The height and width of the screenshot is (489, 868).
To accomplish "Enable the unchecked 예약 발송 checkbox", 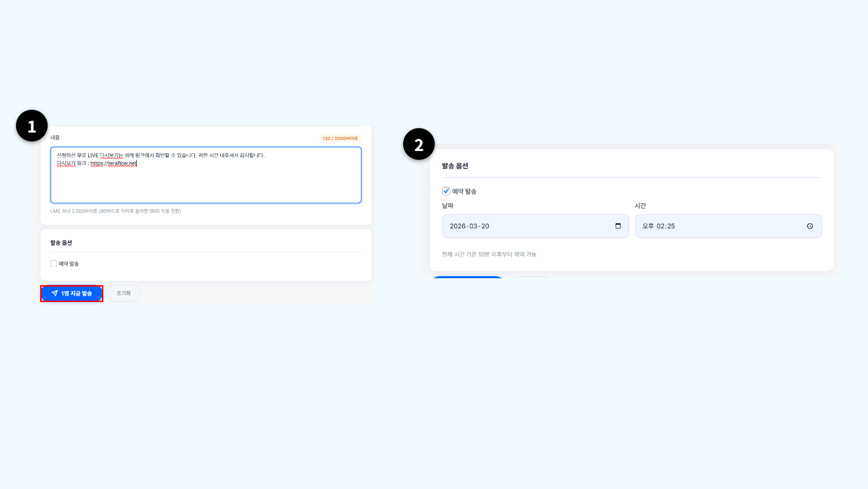I will click(x=53, y=264).
